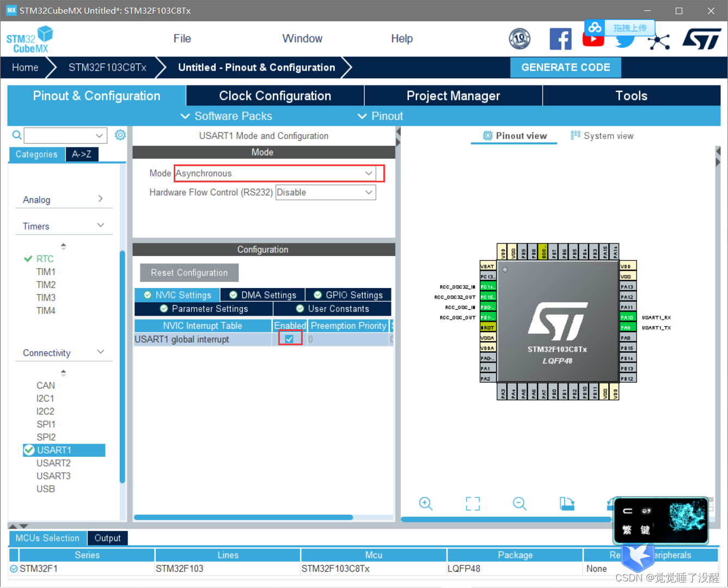Expand the Pinout dropdown menu

coord(380,116)
